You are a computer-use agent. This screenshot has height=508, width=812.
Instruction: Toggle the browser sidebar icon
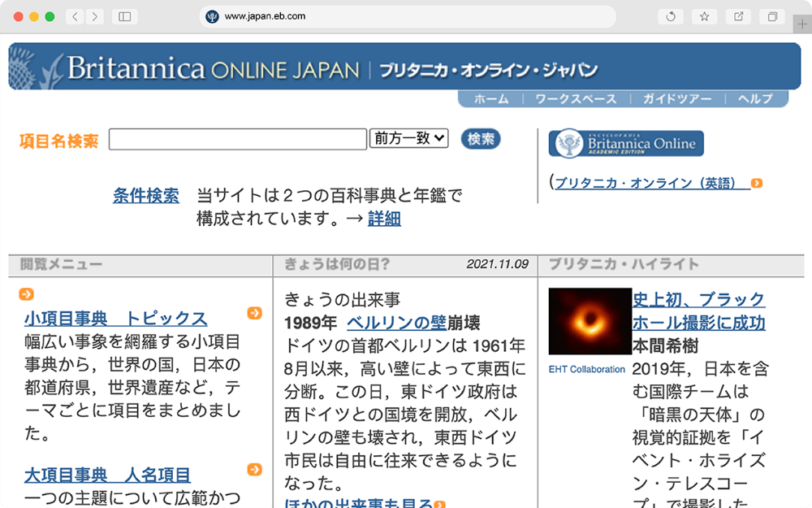point(125,16)
